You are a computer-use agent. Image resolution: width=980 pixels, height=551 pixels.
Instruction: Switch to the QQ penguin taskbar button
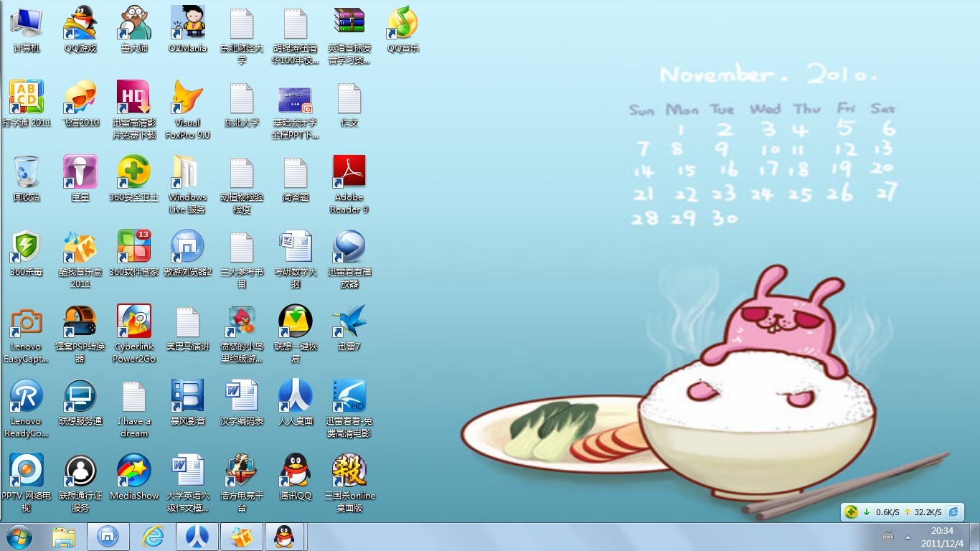click(285, 537)
